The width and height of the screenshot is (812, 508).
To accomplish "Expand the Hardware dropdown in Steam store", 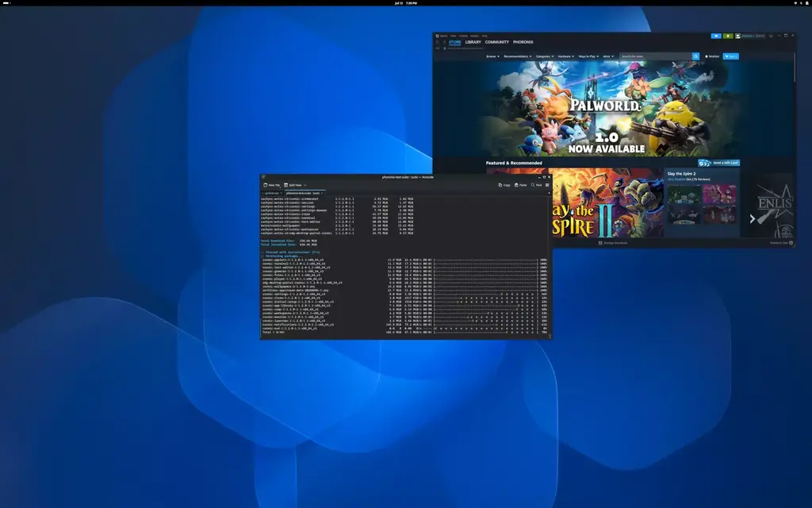I will coord(566,56).
